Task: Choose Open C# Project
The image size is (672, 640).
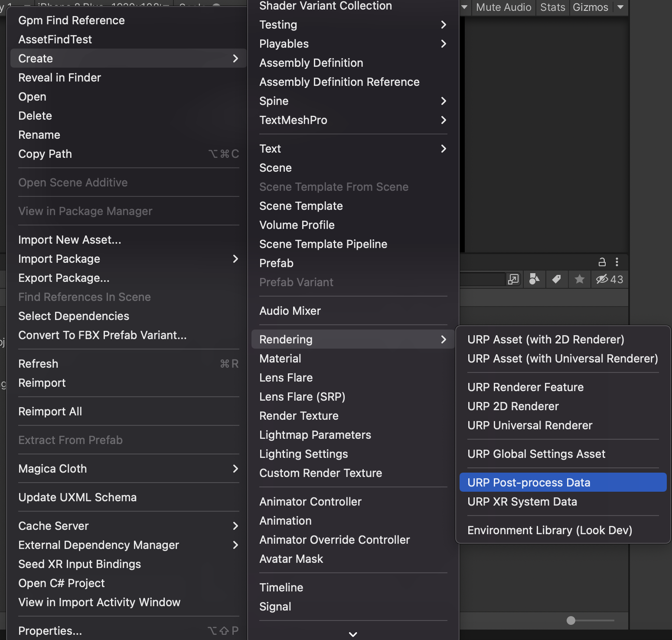Action: coord(129,583)
